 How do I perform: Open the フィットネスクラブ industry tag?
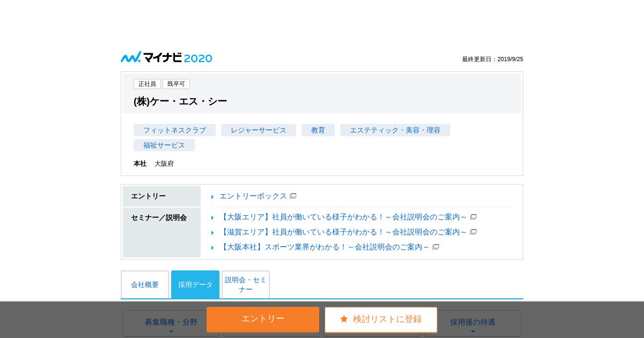(x=174, y=130)
